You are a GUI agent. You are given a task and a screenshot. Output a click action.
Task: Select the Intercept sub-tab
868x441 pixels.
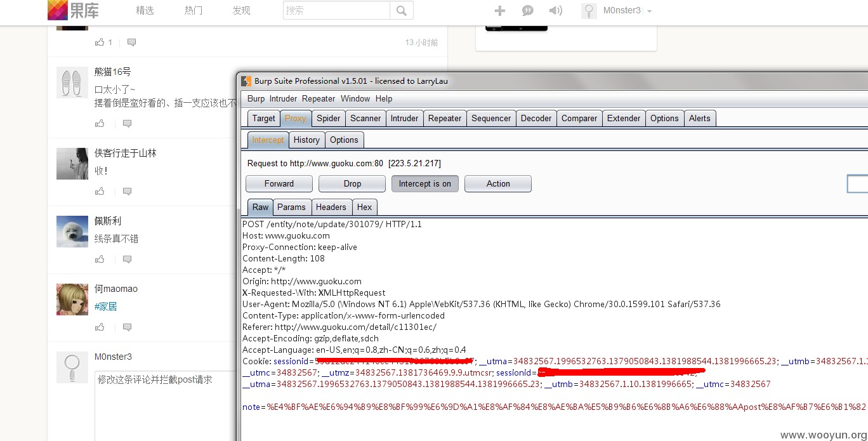pyautogui.click(x=268, y=140)
